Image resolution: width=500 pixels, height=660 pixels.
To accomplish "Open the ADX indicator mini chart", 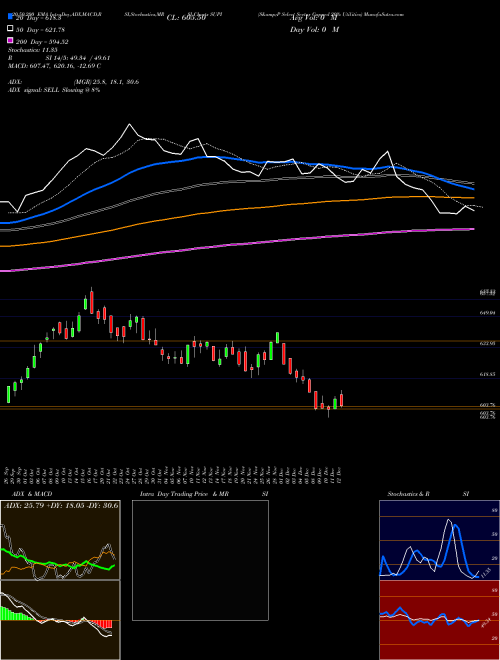I will (x=60, y=540).
